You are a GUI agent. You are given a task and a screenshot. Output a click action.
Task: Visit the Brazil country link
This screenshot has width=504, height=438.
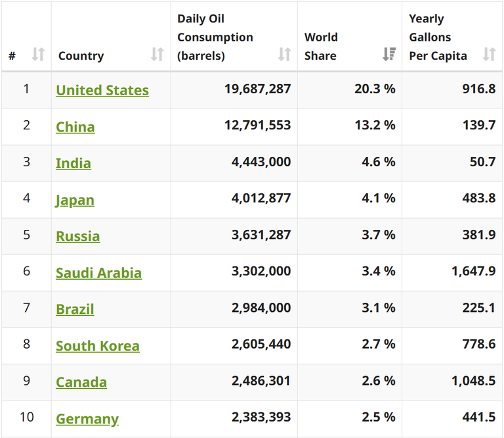pos(75,309)
